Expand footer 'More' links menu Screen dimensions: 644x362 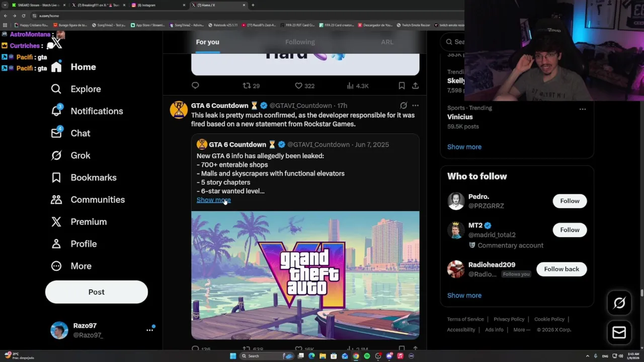(522, 330)
